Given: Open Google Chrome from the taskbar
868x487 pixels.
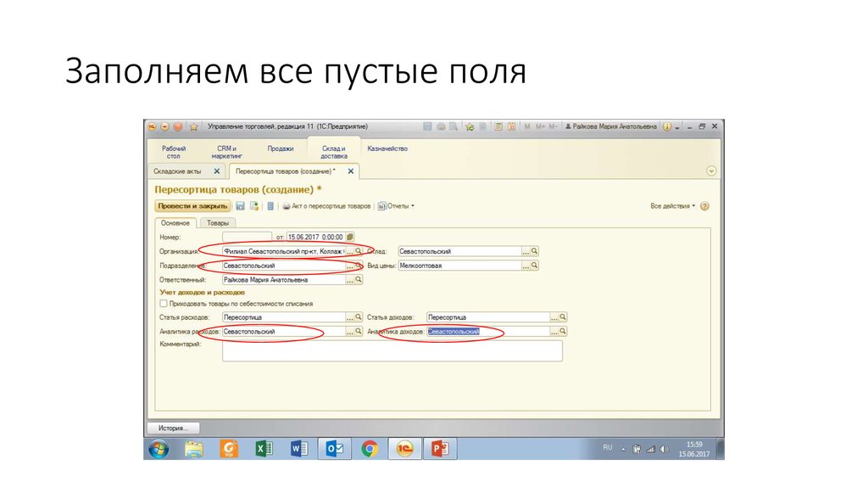Looking at the screenshot, I should click(370, 449).
